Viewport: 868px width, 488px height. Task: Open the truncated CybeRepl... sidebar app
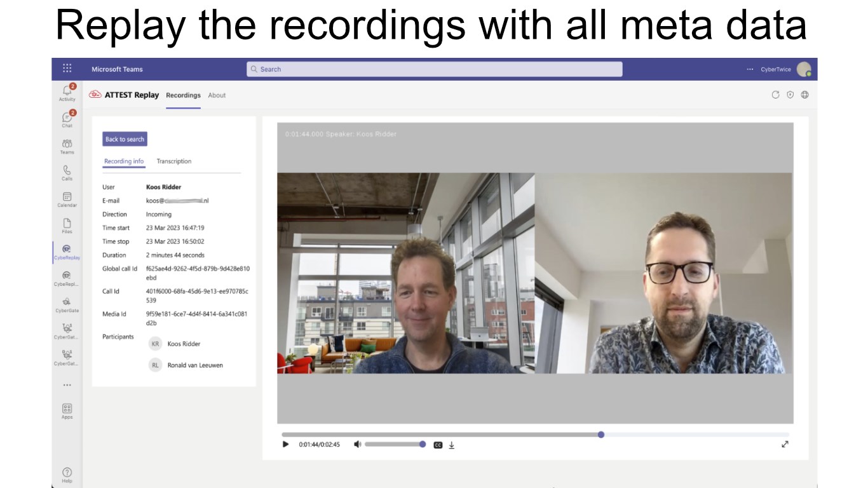pyautogui.click(x=67, y=278)
